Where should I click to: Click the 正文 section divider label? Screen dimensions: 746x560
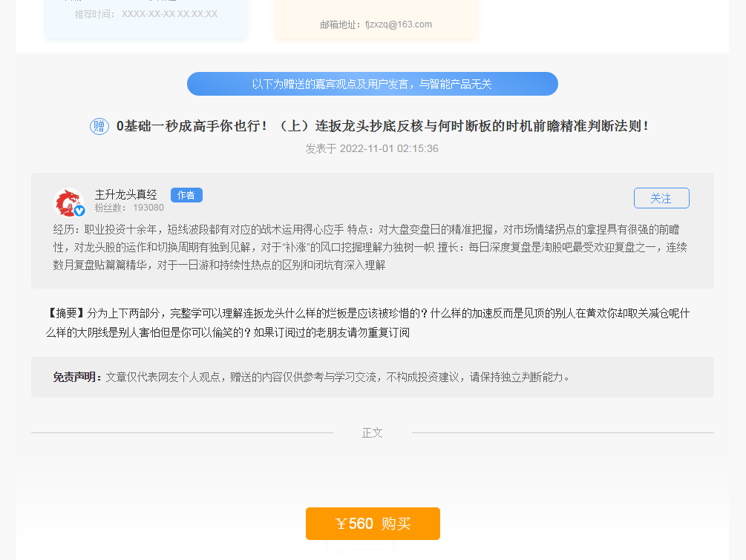[x=372, y=432]
